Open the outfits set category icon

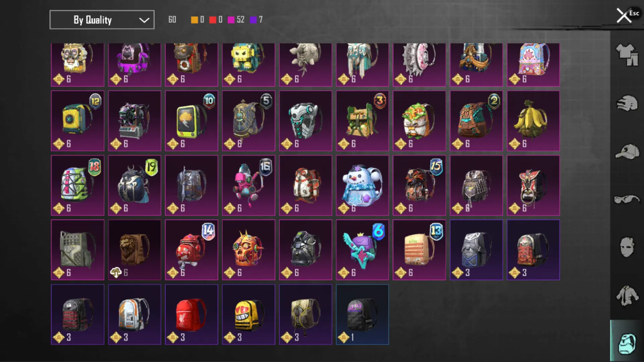click(x=627, y=55)
